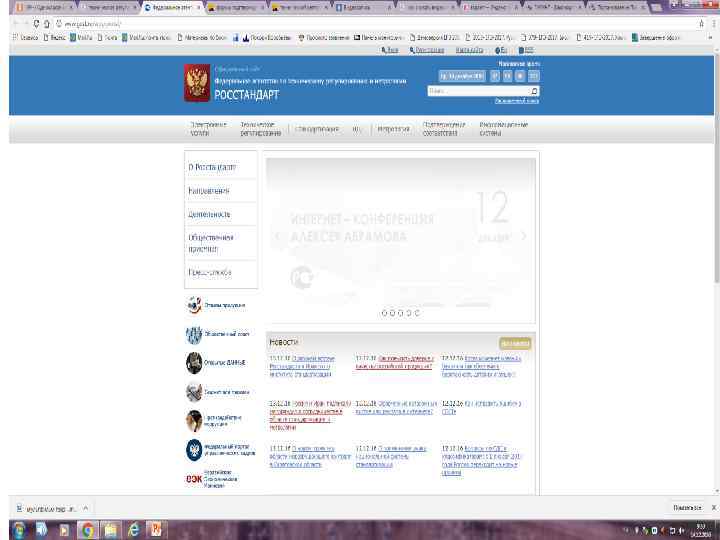Click the last social icon in the blue header

point(534,76)
